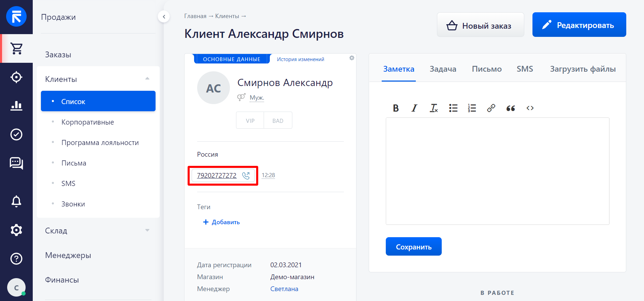Open the Chats message icon
Image resolution: width=644 pixels, height=301 pixels.
16,163
